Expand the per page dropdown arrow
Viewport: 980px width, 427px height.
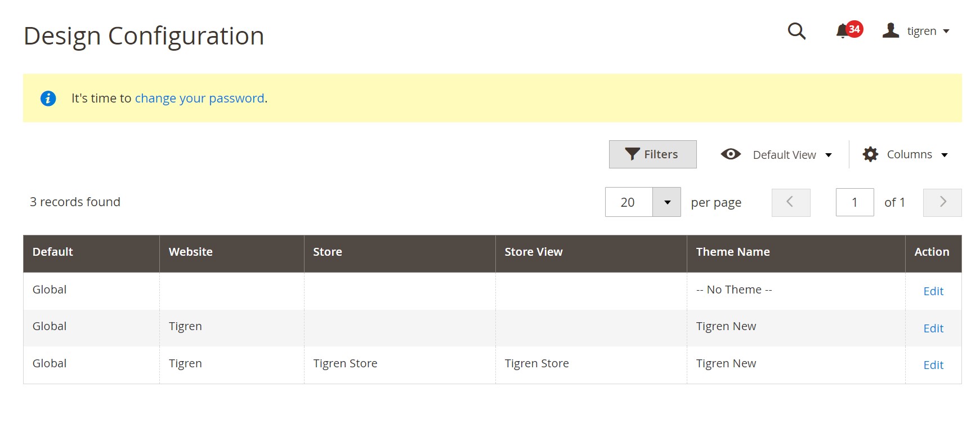click(x=667, y=202)
